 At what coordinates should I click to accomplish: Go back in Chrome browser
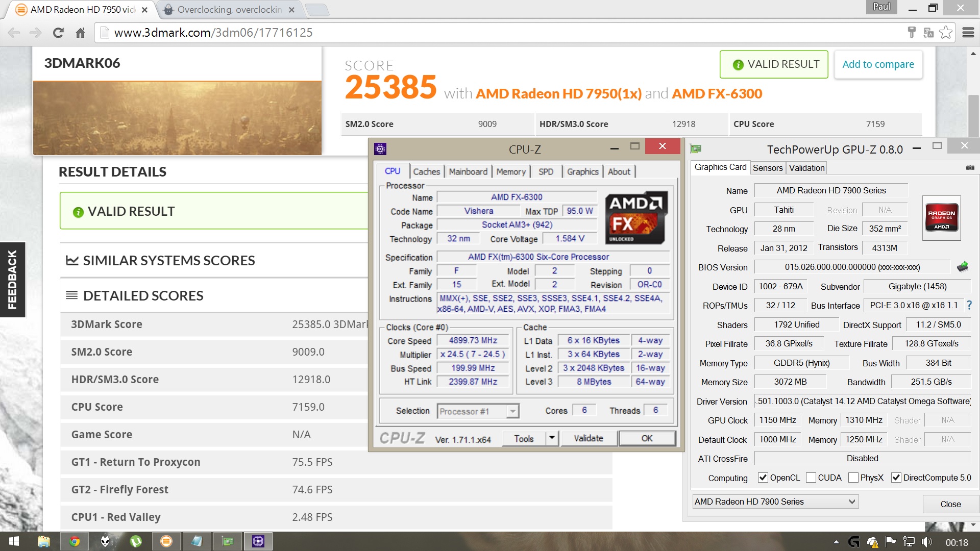point(14,33)
